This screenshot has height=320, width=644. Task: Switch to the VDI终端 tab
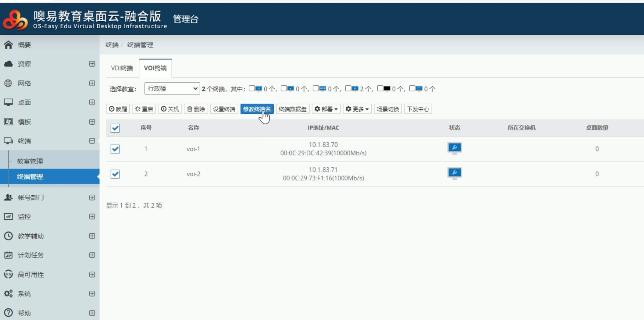pos(122,68)
